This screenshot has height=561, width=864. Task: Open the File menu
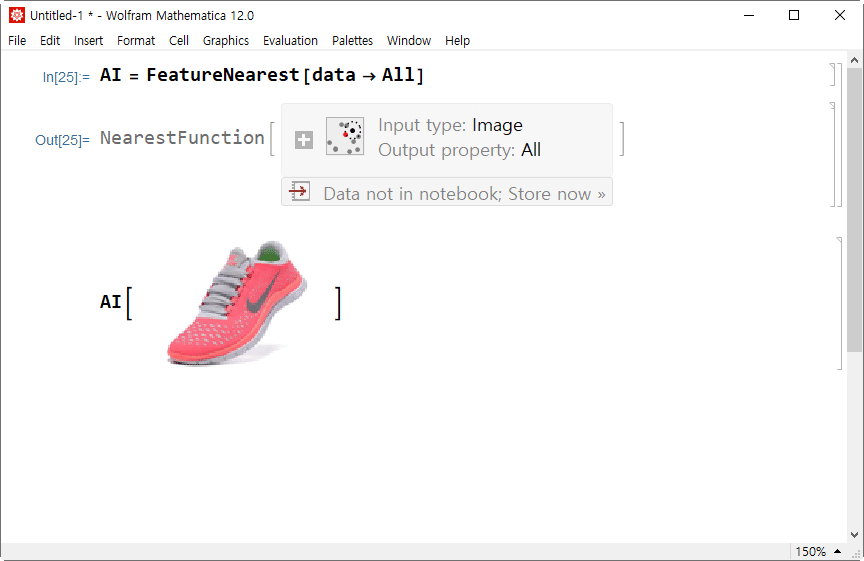(17, 41)
